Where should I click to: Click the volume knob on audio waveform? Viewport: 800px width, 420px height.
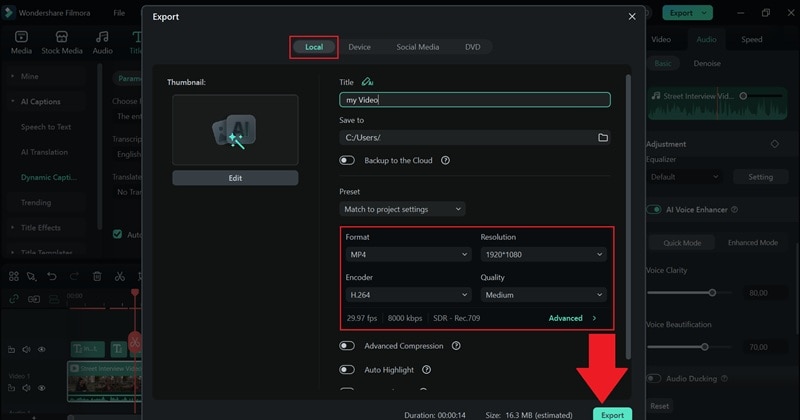click(743, 95)
